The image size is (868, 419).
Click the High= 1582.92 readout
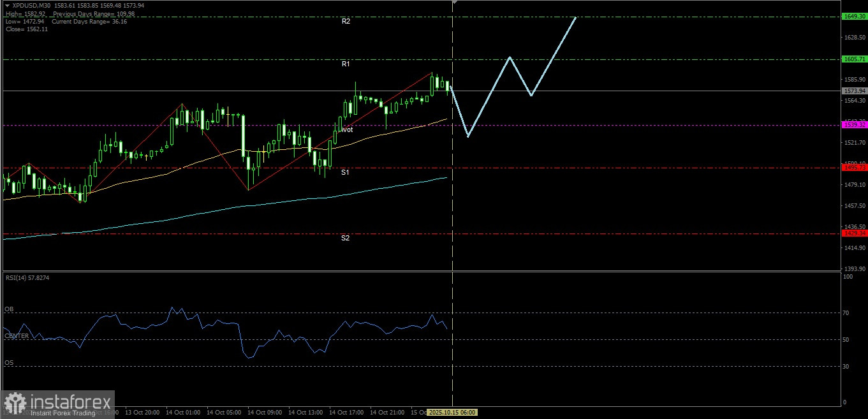click(x=24, y=13)
